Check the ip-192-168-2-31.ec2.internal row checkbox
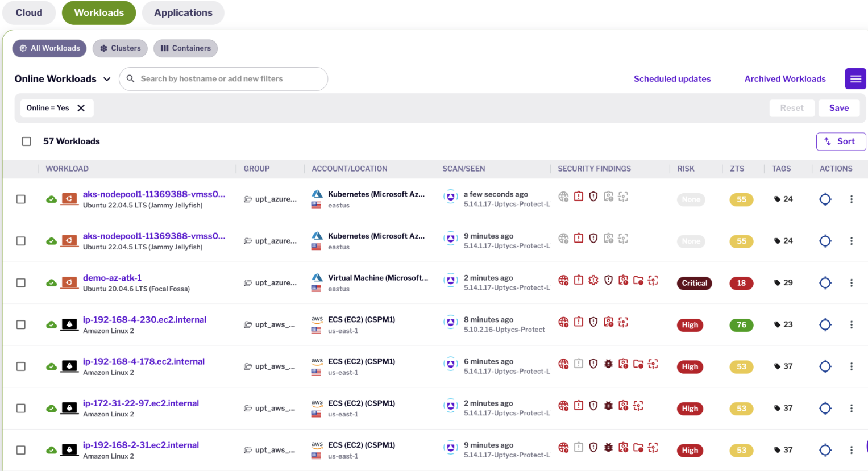The width and height of the screenshot is (868, 471). 21,450
